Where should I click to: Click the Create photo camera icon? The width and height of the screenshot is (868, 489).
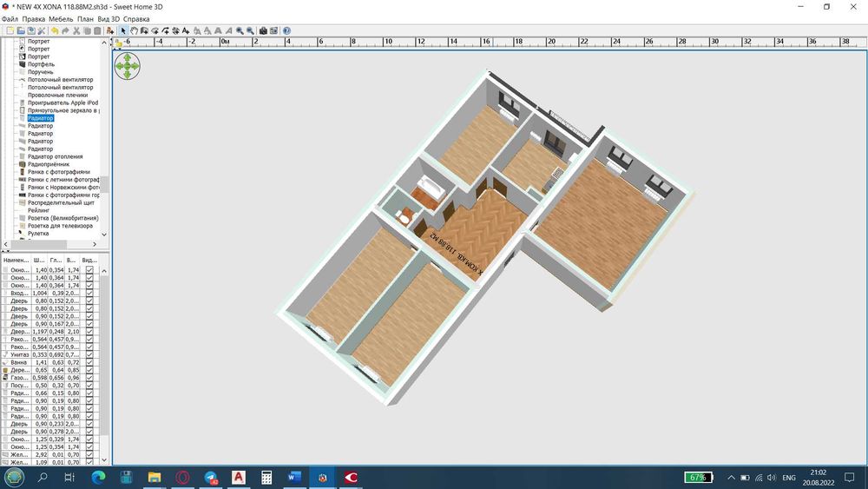[262, 30]
